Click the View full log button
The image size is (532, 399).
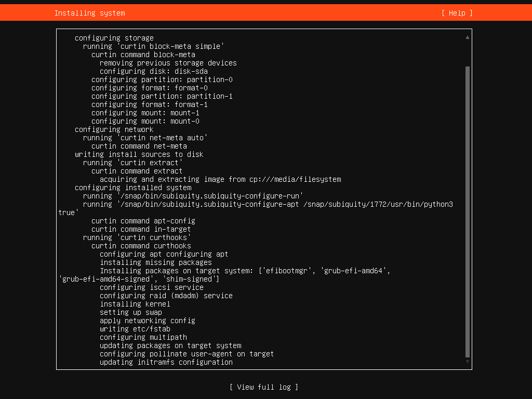point(264,387)
